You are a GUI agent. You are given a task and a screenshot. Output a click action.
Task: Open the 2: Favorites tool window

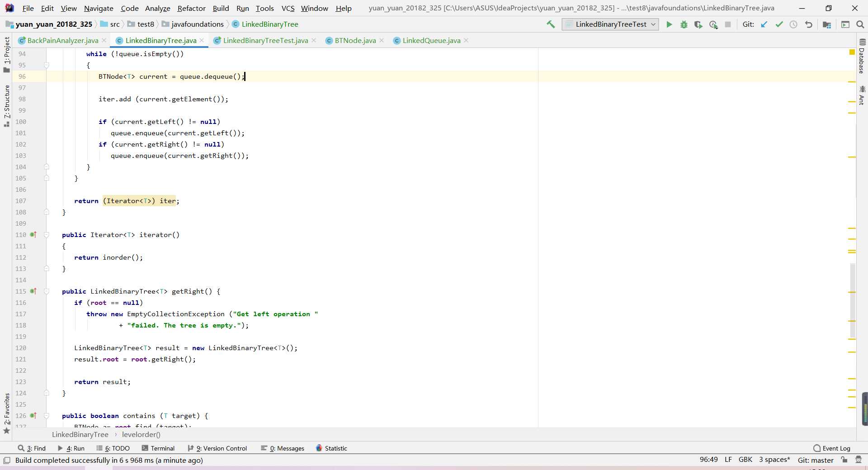pyautogui.click(x=7, y=413)
